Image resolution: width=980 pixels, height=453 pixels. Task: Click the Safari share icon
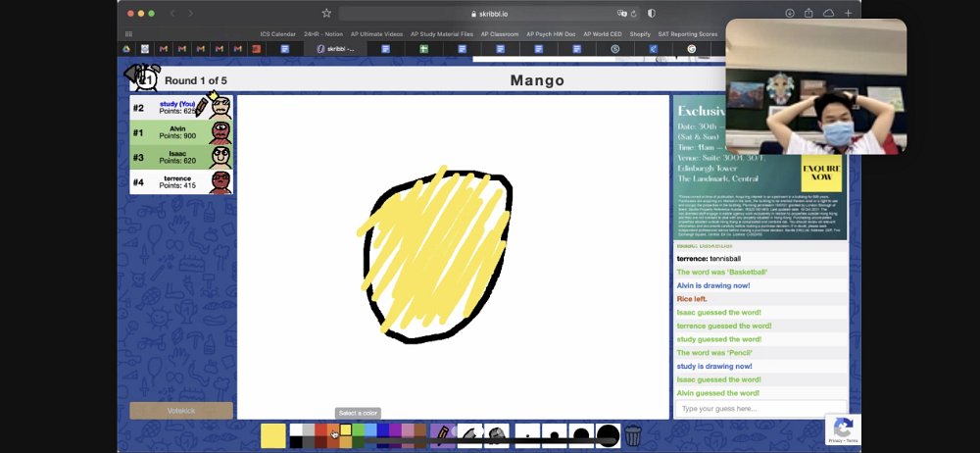tap(808, 13)
